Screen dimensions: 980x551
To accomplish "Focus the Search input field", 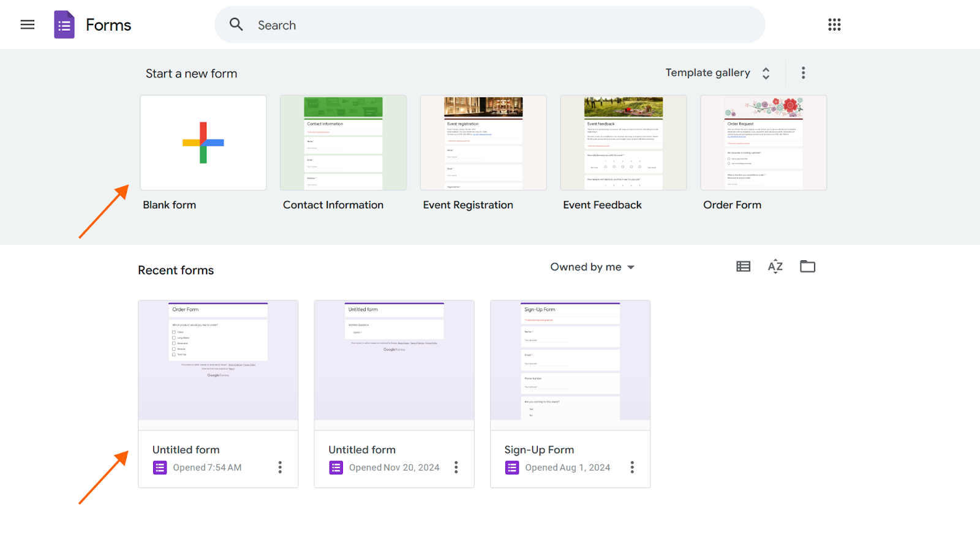I will pyautogui.click(x=490, y=24).
